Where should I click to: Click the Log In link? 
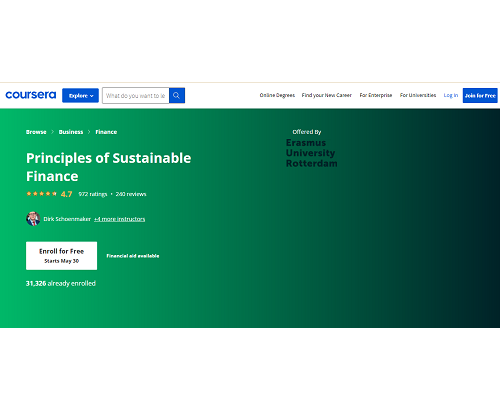(x=451, y=95)
